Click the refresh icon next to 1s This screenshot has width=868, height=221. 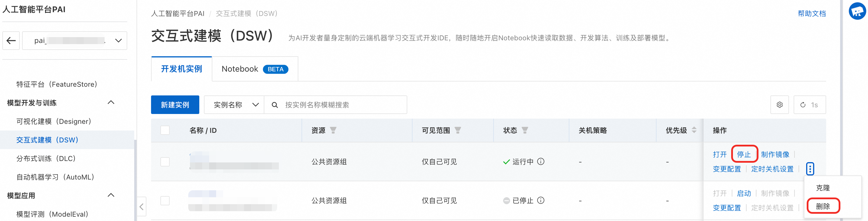point(803,105)
